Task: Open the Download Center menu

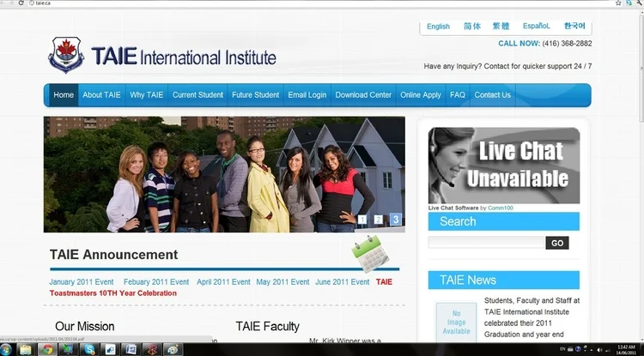Action: 363,95
